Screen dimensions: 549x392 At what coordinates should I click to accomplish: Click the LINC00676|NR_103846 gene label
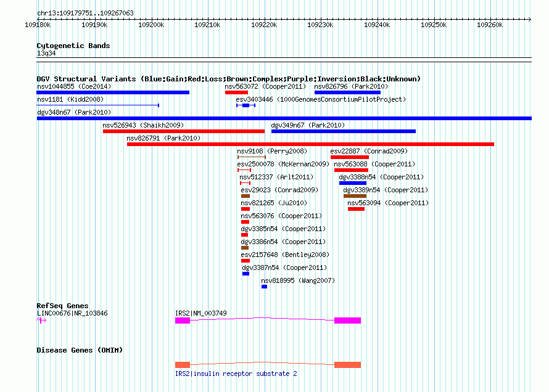72,313
